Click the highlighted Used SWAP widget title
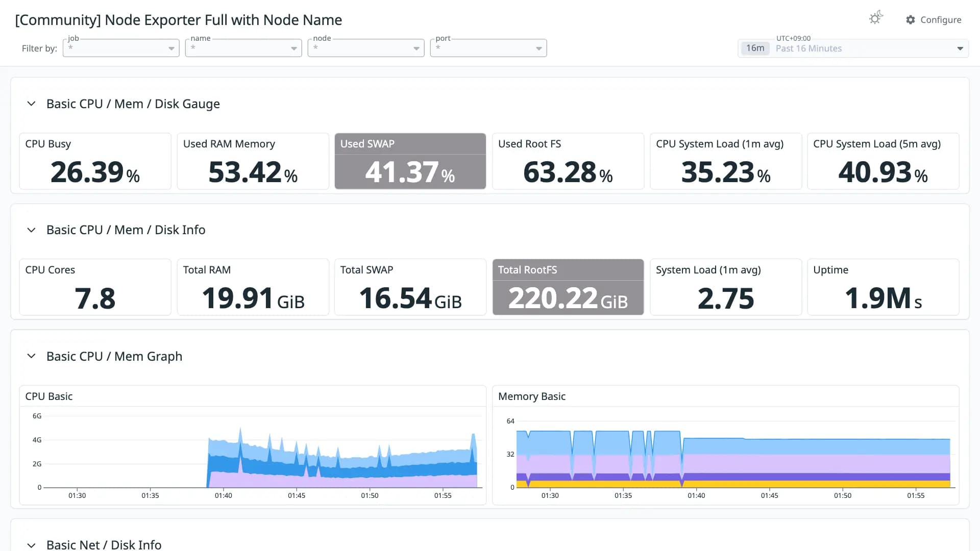The height and width of the screenshot is (551, 980). tap(367, 144)
